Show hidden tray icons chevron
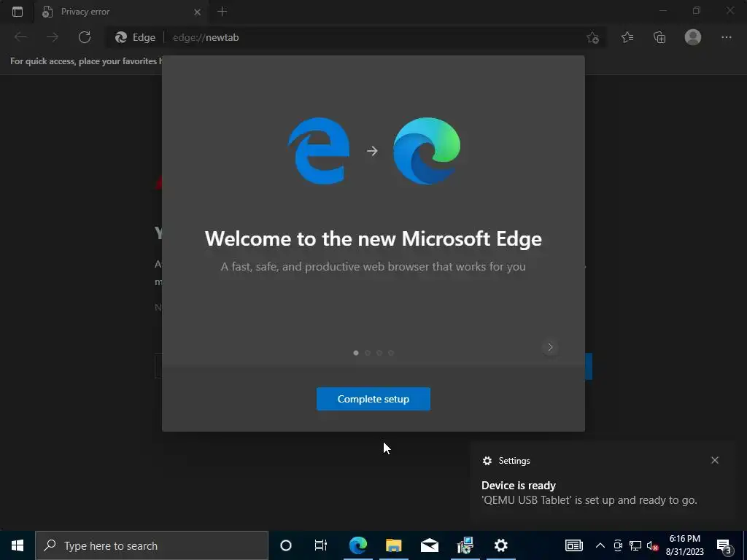The image size is (747, 560). [x=600, y=545]
